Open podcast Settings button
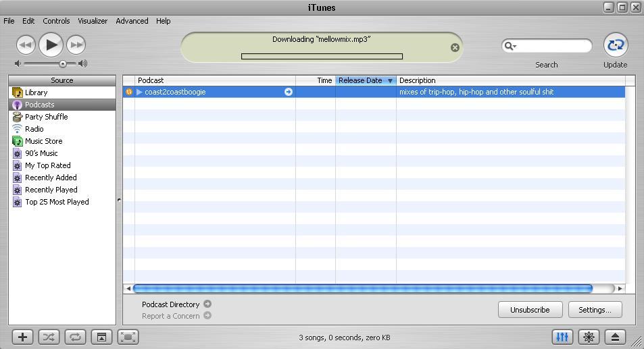 (x=595, y=310)
